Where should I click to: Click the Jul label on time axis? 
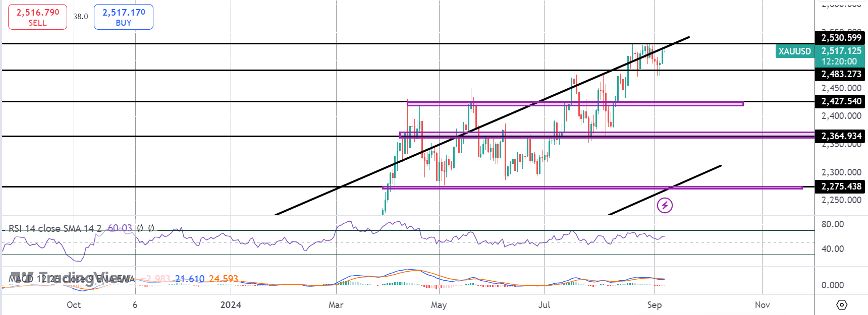544,305
